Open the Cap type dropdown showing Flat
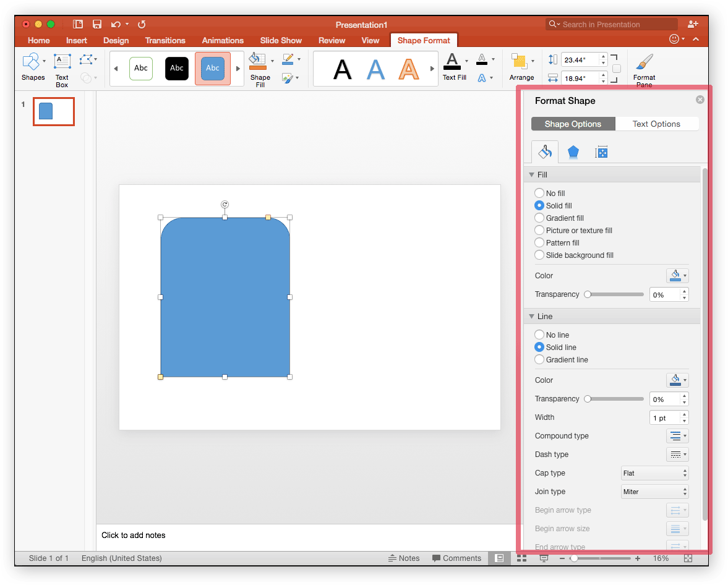 click(654, 472)
